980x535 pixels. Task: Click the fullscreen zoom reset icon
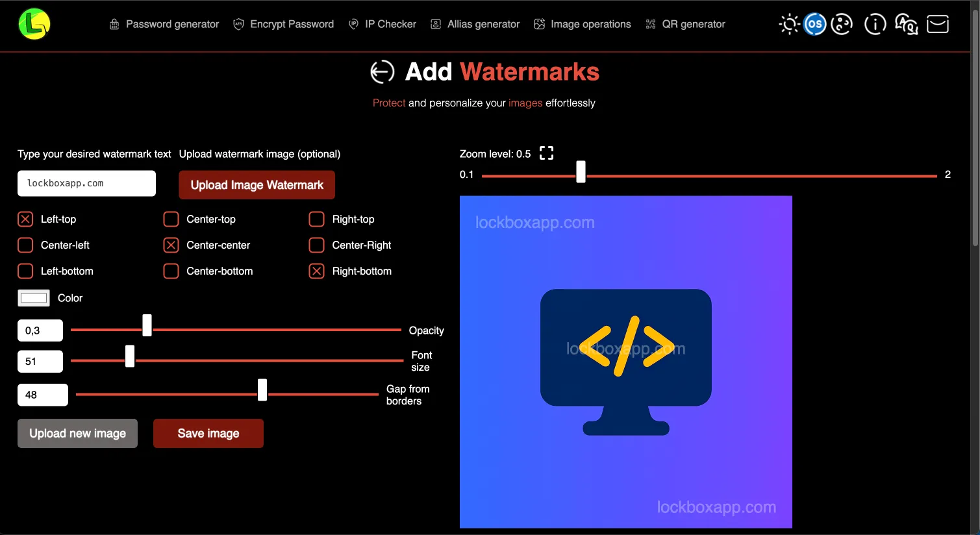click(547, 153)
